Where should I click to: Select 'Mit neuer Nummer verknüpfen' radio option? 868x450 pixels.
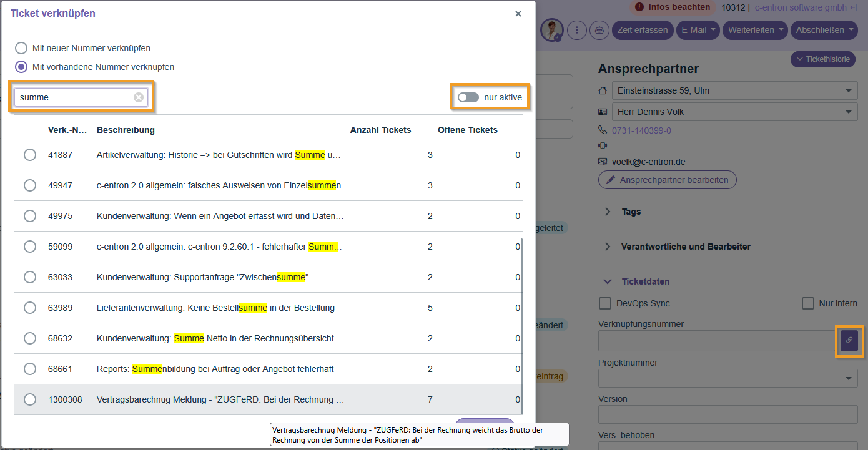click(21, 48)
